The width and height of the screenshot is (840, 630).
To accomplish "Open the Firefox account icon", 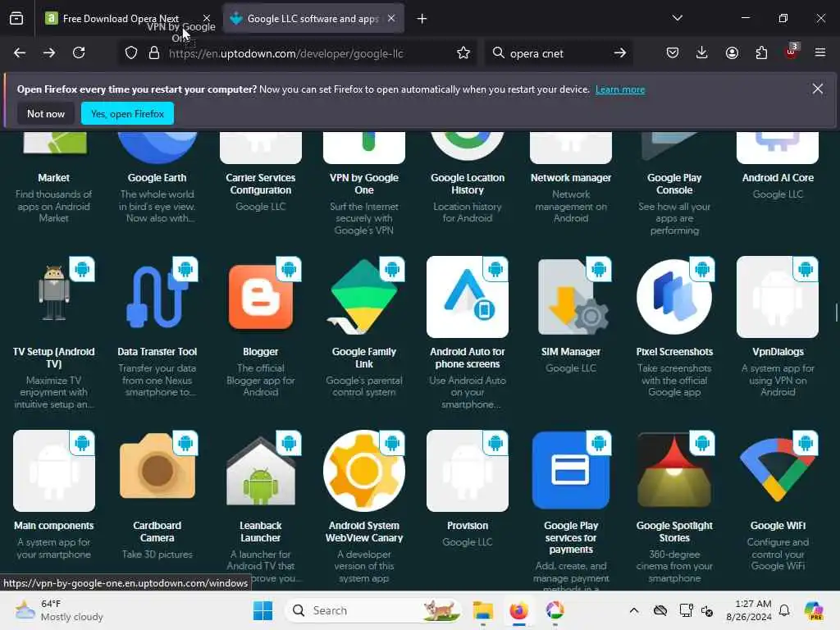I will pyautogui.click(x=732, y=52).
